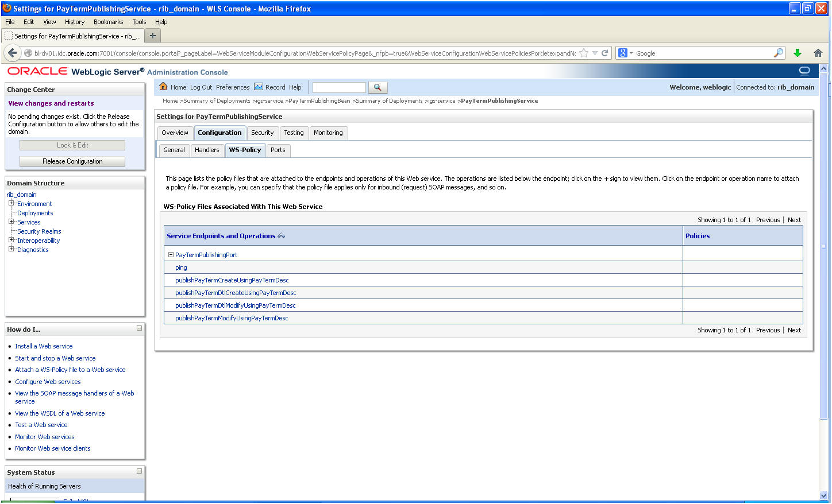Click the rib_domain root node
This screenshot has width=832, height=504.
(x=21, y=195)
